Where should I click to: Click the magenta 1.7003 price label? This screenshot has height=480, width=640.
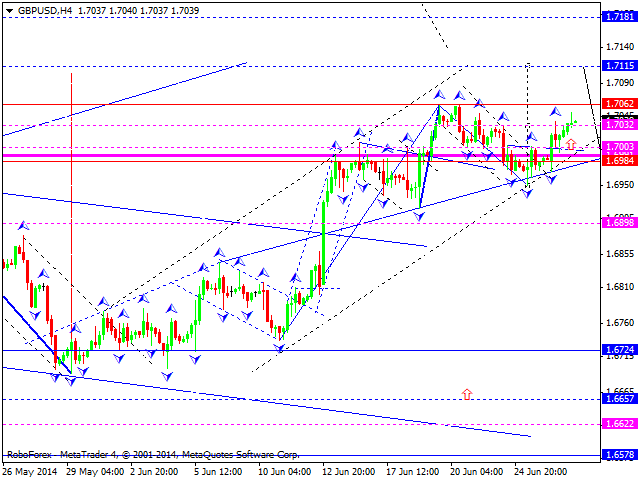pyautogui.click(x=619, y=147)
